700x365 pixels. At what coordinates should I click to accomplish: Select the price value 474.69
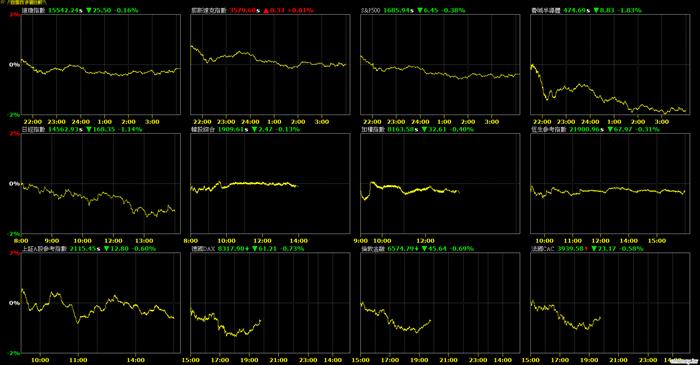tap(574, 10)
